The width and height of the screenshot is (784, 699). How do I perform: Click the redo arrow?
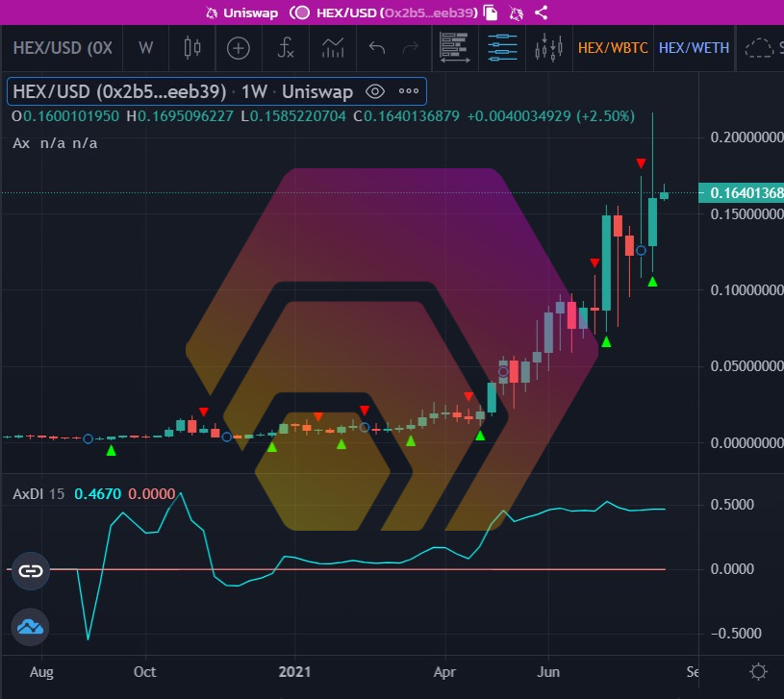point(411,48)
